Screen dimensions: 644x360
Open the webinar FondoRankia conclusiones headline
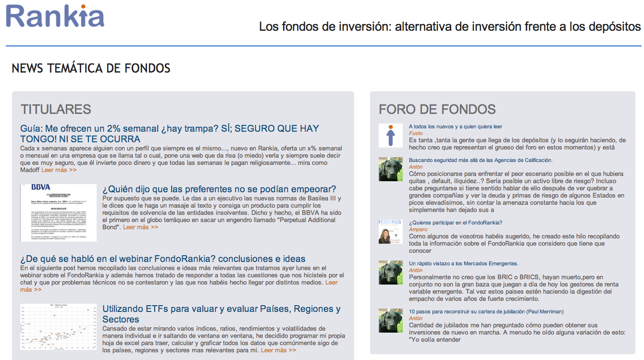(163, 259)
